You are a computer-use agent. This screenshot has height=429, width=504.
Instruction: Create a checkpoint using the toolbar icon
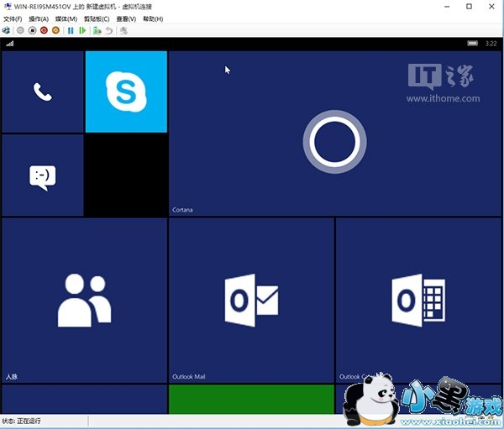(97, 30)
